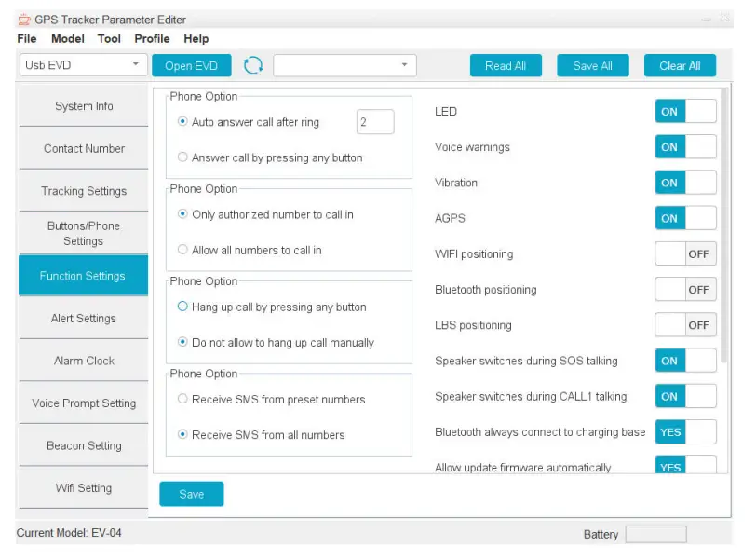Switch to Contact Number tab
This screenshot has height=560, width=756.
coord(84,148)
